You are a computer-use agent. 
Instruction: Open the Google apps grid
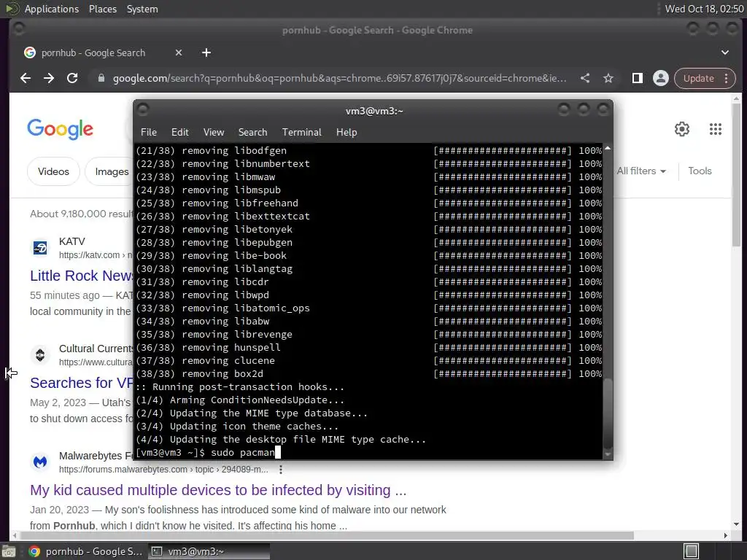pos(715,129)
